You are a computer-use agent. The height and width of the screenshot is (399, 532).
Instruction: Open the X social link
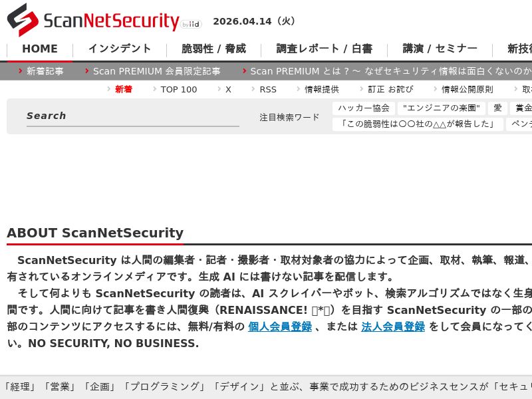tap(228, 89)
